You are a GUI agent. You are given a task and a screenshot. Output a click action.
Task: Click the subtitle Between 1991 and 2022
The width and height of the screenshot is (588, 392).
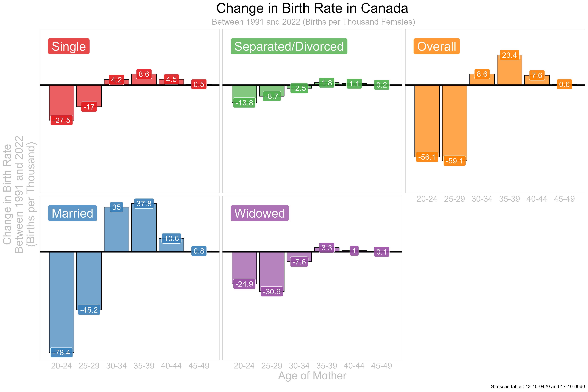(313, 22)
